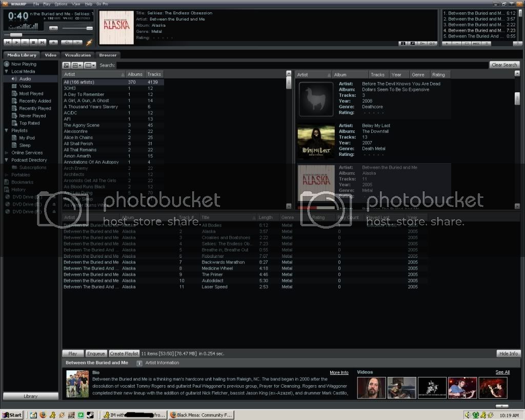
Task: Click the playlist MISC button
Action: tap(476, 44)
